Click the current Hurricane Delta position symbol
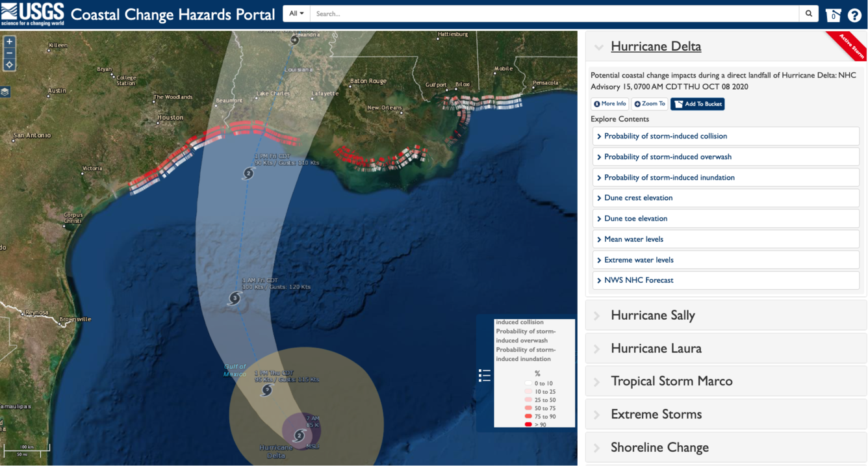The width and height of the screenshot is (868, 466). (300, 435)
